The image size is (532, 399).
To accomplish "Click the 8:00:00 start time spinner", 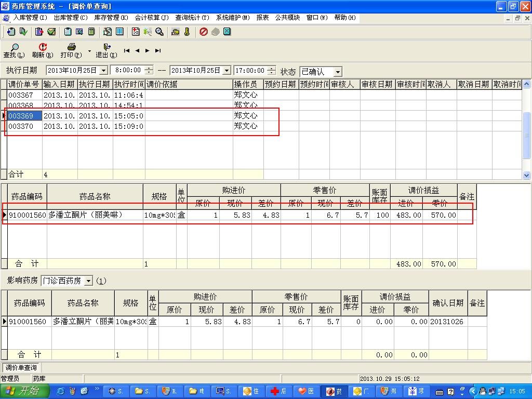I will point(149,70).
